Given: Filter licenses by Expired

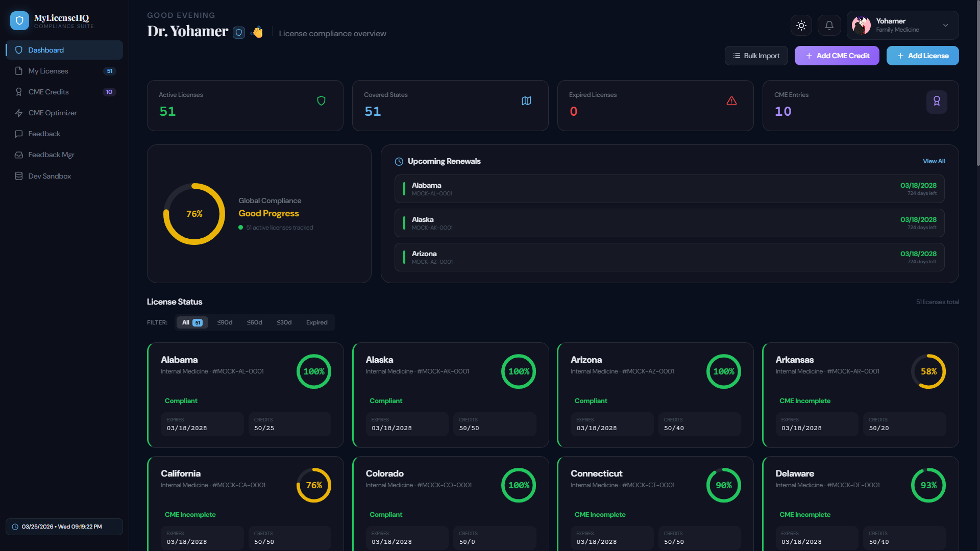Looking at the screenshot, I should 316,322.
